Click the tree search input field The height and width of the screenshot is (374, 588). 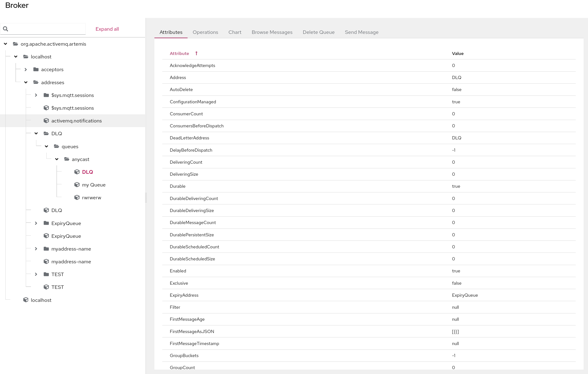[x=47, y=29]
